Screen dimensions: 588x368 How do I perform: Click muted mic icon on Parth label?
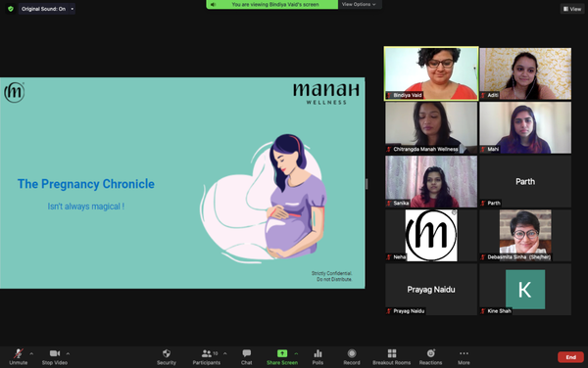pyautogui.click(x=483, y=204)
